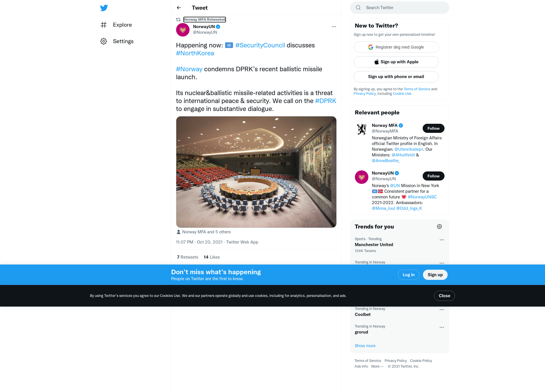Close the cookies notice banner

(x=445, y=296)
